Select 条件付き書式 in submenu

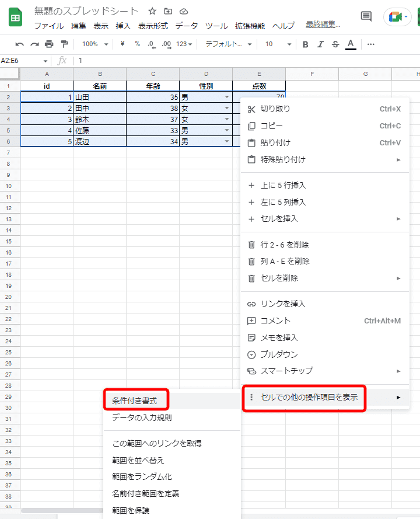[x=172, y=401]
